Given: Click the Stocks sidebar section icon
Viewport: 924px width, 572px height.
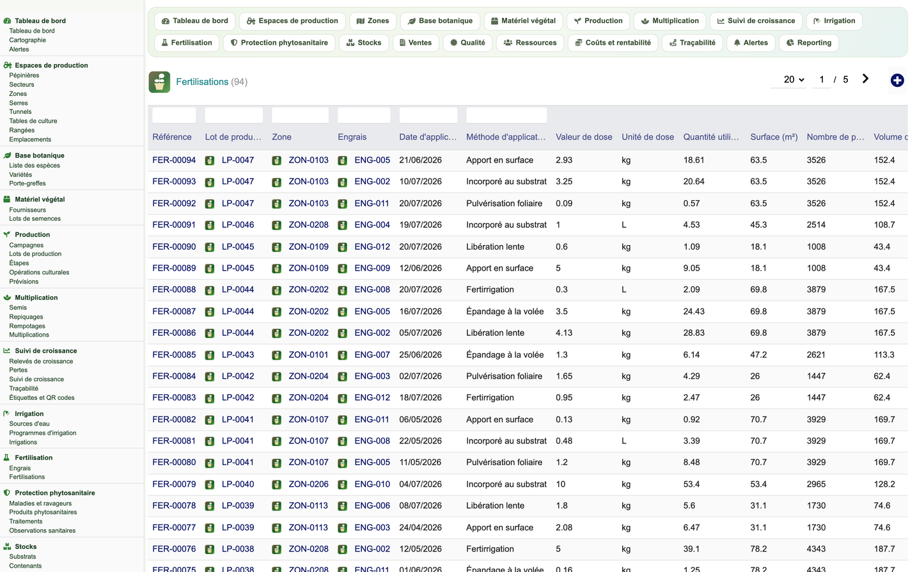Looking at the screenshot, I should (7, 546).
